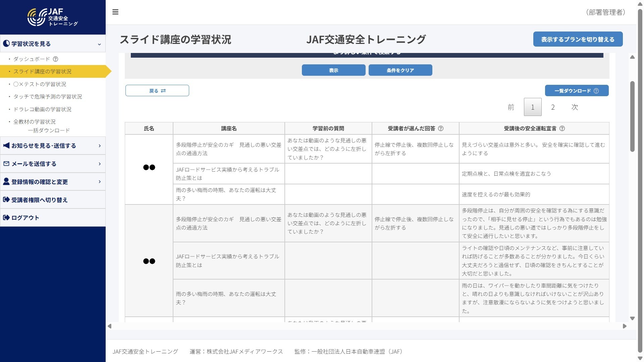Click the inner vertical scrollbar thumb
The width and height of the screenshot is (644, 362).
click(x=632, y=116)
